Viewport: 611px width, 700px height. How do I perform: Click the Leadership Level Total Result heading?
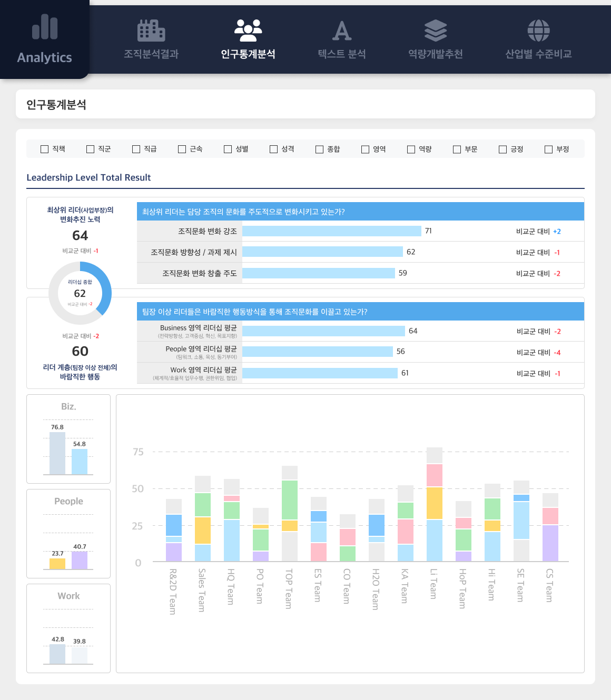click(x=88, y=177)
